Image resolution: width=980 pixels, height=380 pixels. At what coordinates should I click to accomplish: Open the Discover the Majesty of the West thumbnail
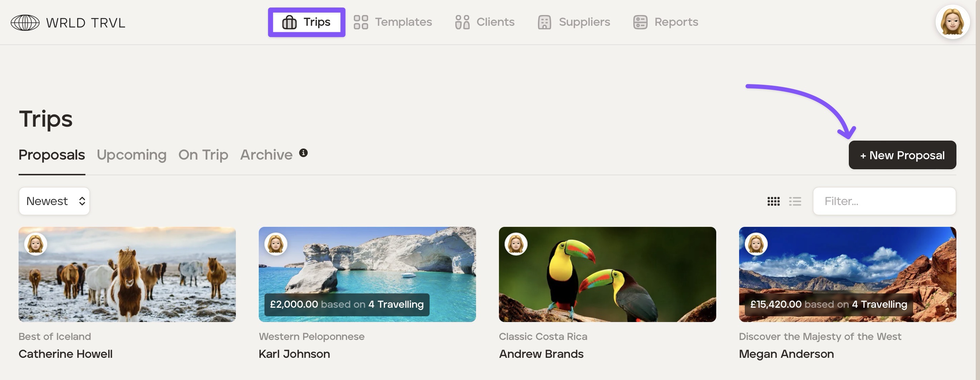(847, 274)
